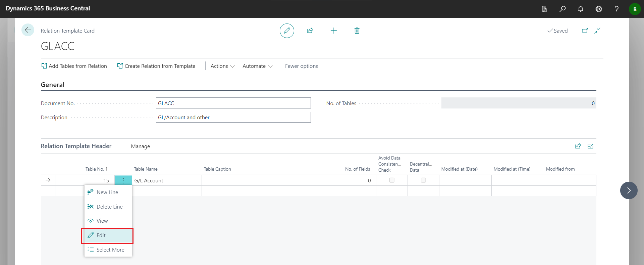Toggle Avoid Data Consistency Check for G/L Account
Image resolution: width=644 pixels, height=265 pixels.
point(392,180)
